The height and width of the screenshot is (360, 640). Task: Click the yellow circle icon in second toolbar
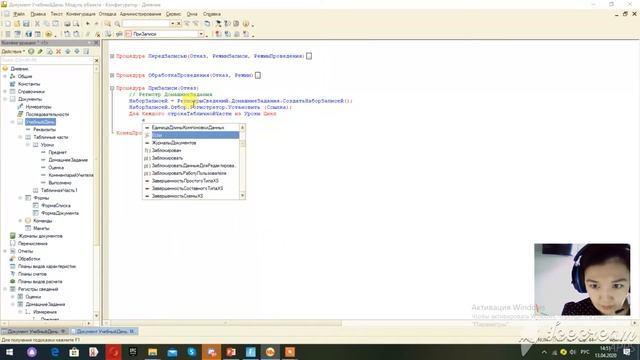click(x=49, y=34)
